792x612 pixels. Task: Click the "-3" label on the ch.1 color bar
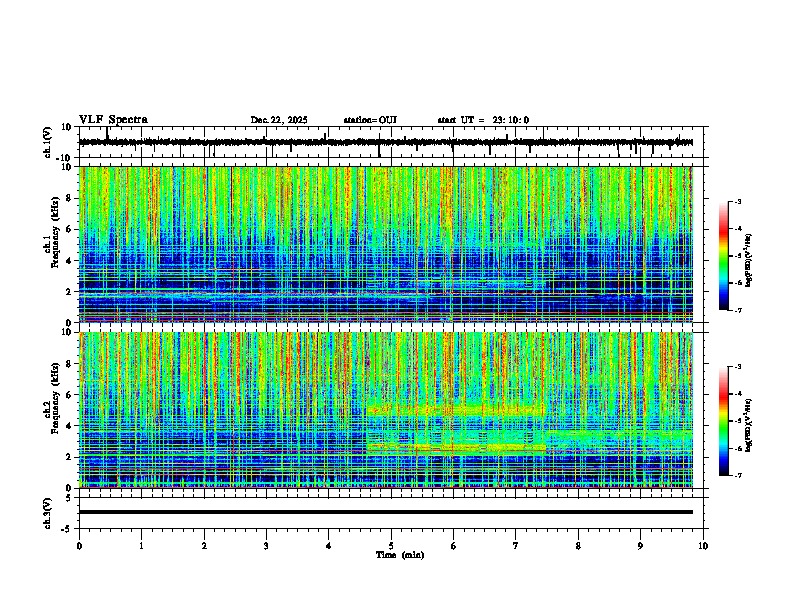pos(738,202)
